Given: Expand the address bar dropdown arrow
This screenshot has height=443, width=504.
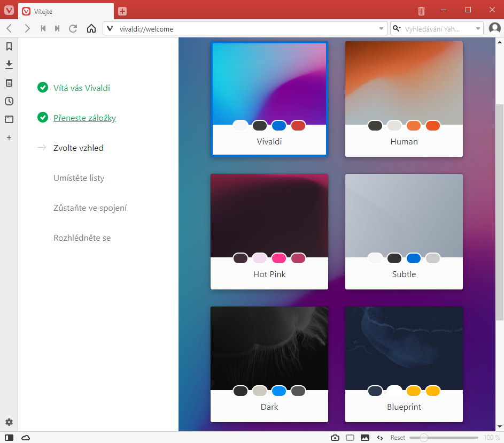Looking at the screenshot, I should [x=381, y=29].
